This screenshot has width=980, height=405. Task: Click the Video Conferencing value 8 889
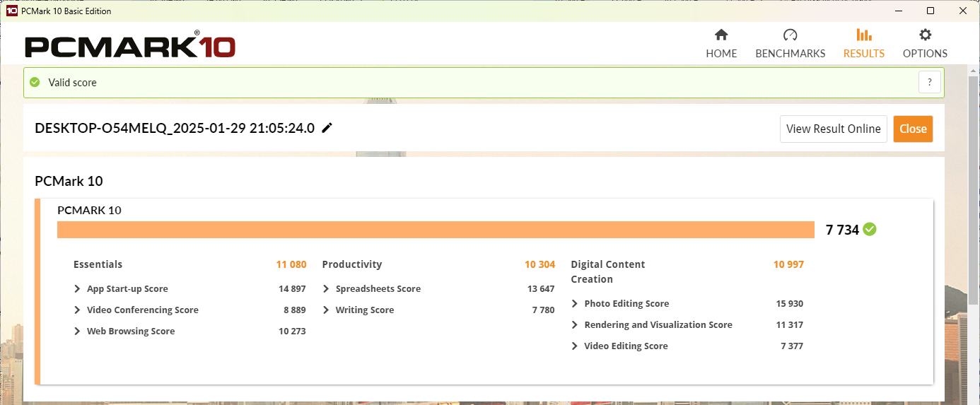click(295, 310)
